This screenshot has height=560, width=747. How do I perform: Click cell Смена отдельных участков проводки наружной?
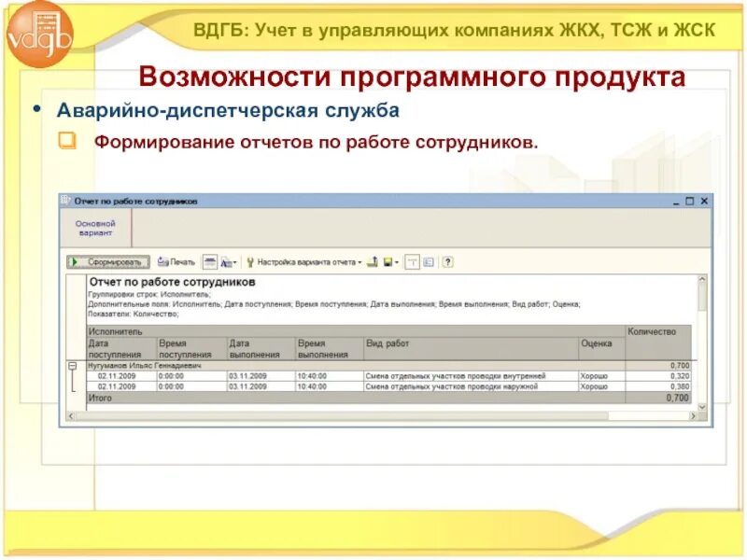coord(472,386)
